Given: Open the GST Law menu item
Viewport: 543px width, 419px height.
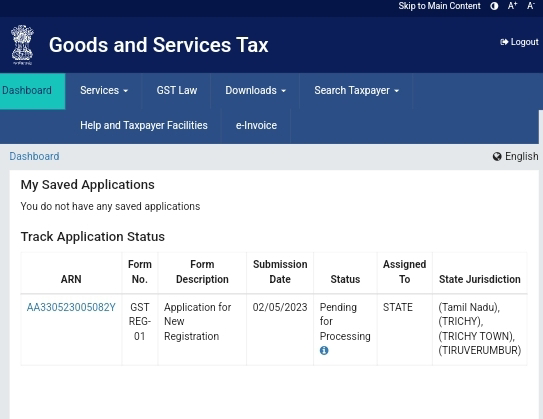Looking at the screenshot, I should (x=177, y=91).
